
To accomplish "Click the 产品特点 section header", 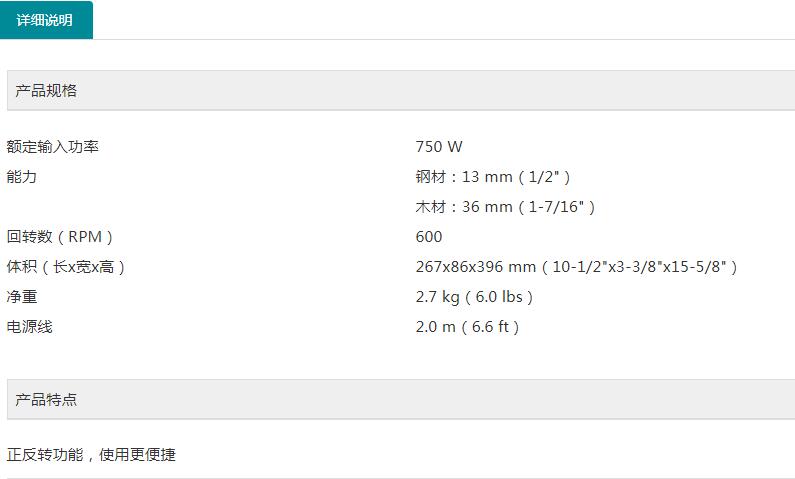I will coord(46,399).
